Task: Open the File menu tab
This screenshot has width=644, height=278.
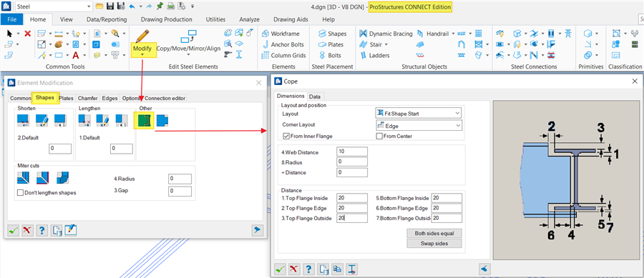Action: pos(12,19)
